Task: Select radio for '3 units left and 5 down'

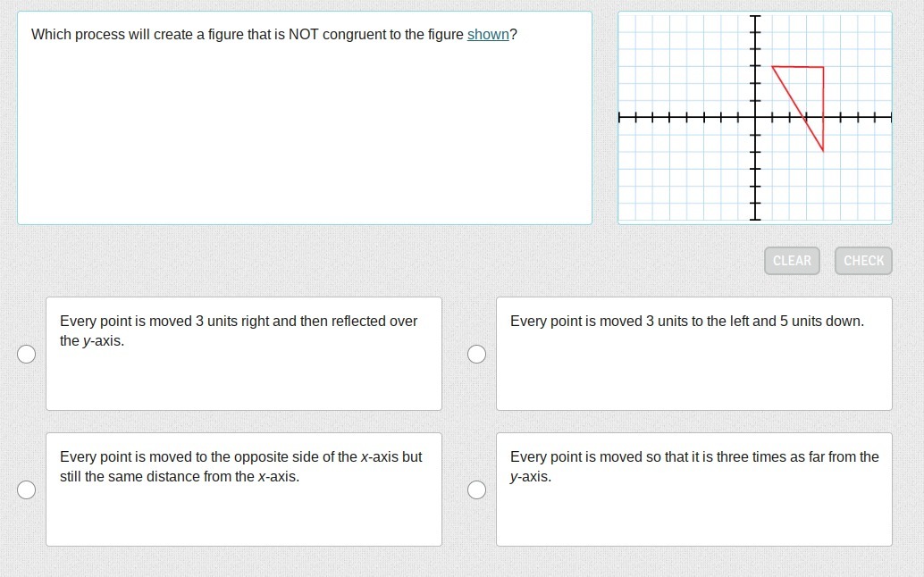Action: click(477, 355)
